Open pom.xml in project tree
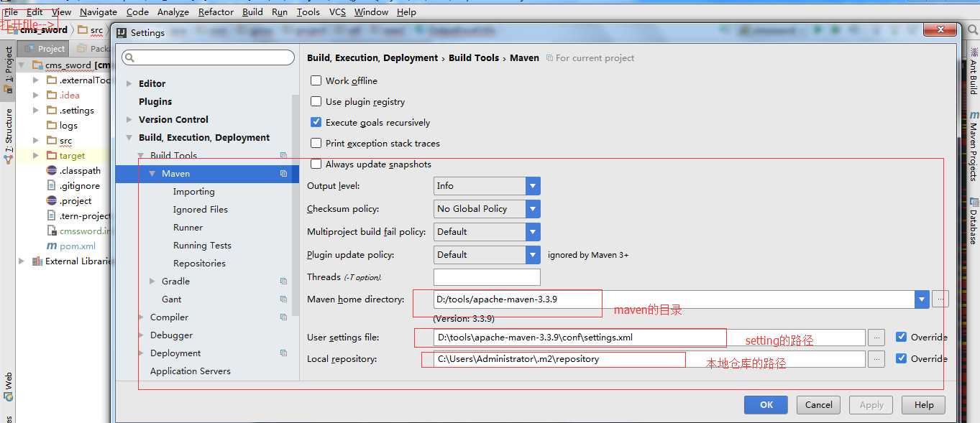This screenshot has width=980, height=423. coord(78,246)
